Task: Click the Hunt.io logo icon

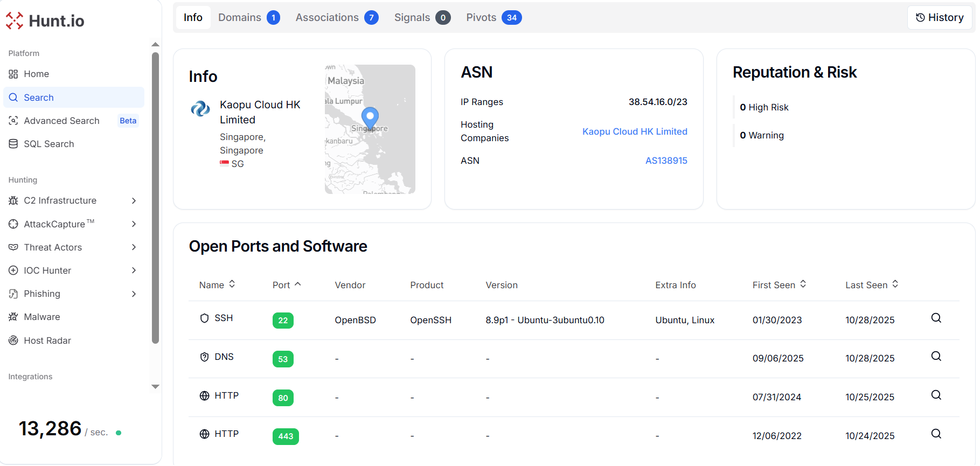Action: point(15,21)
